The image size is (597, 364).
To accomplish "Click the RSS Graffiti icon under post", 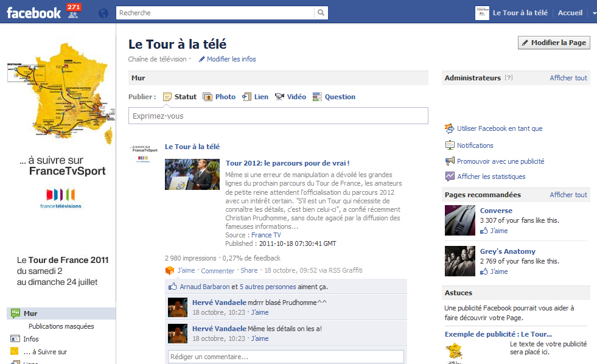I will tap(169, 270).
